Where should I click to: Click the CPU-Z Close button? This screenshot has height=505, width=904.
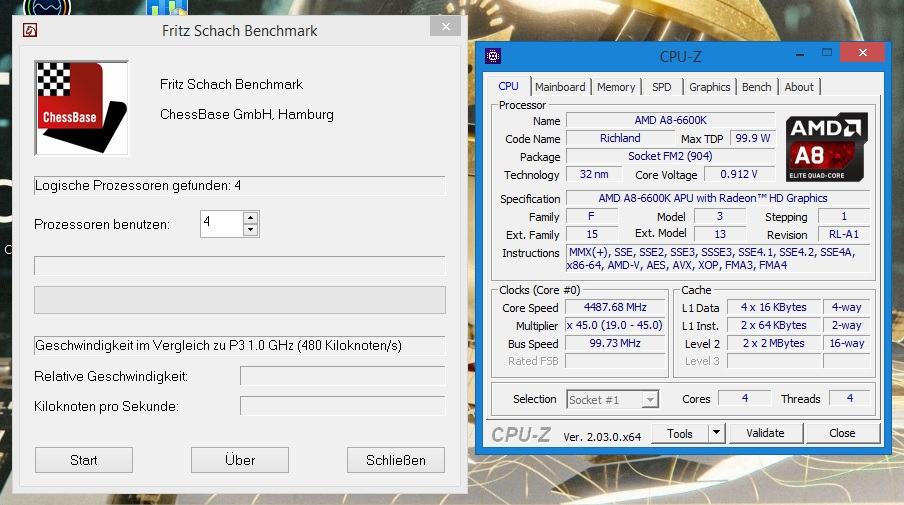[842, 433]
